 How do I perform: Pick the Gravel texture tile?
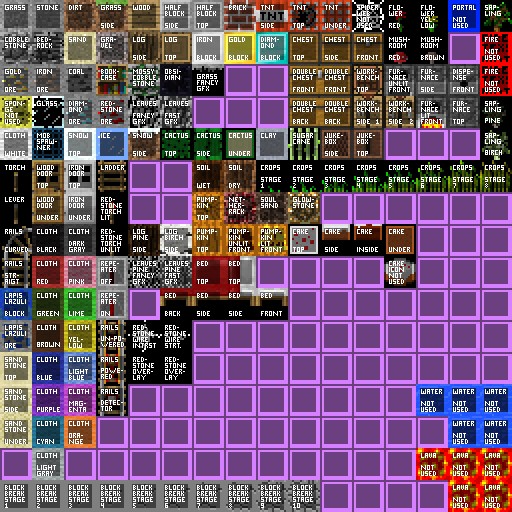[112, 48]
